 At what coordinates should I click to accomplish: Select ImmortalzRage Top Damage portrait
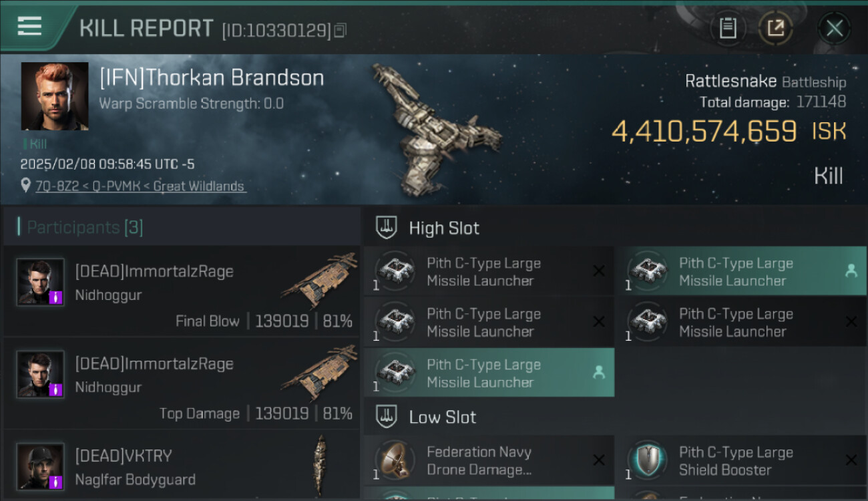[x=40, y=374]
